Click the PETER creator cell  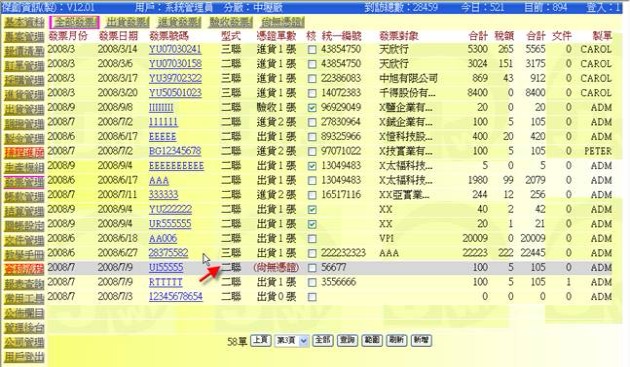point(598,152)
